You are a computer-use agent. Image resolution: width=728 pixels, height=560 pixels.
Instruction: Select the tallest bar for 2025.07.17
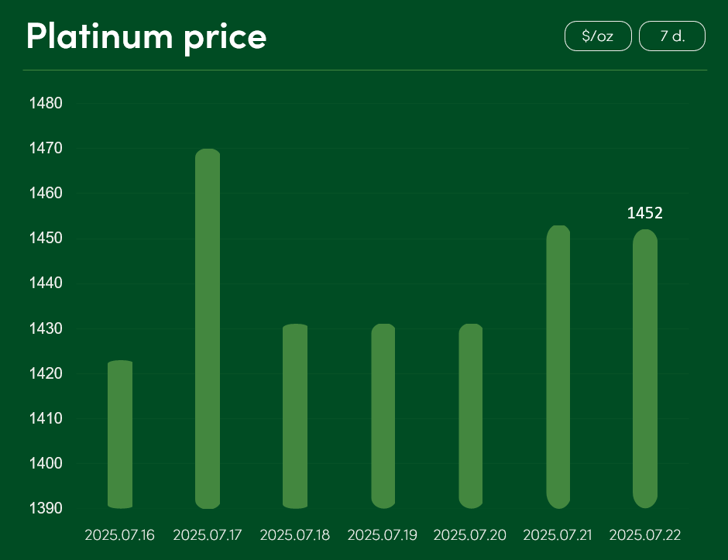click(x=208, y=328)
